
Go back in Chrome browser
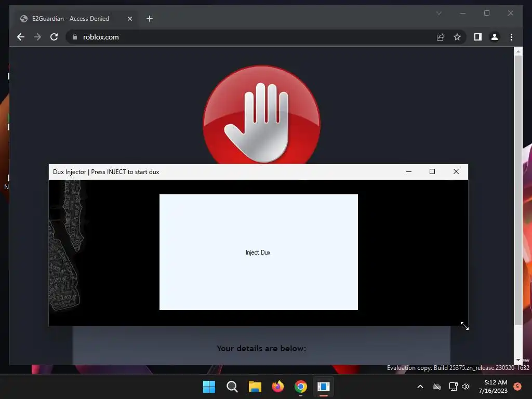pos(21,37)
